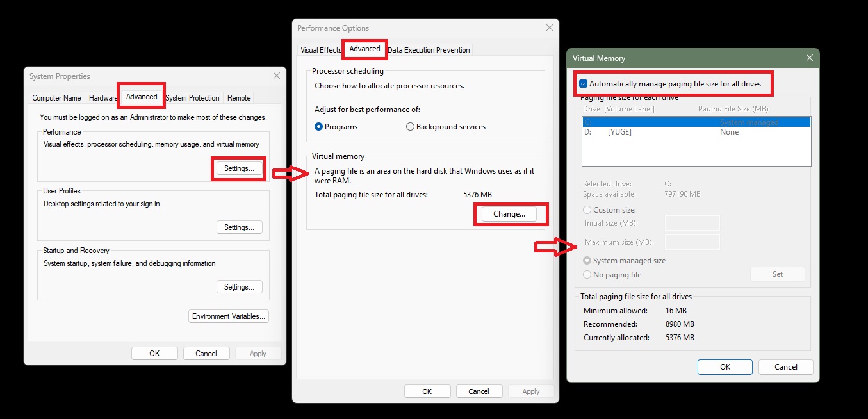868x419 pixels.
Task: Open Startup and Recovery Settings
Action: (239, 287)
